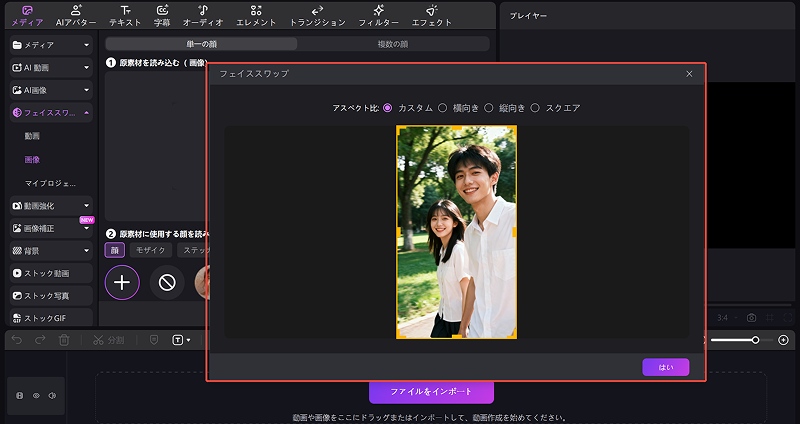
Task: Select 動画 under face swap
Action: [x=32, y=136]
